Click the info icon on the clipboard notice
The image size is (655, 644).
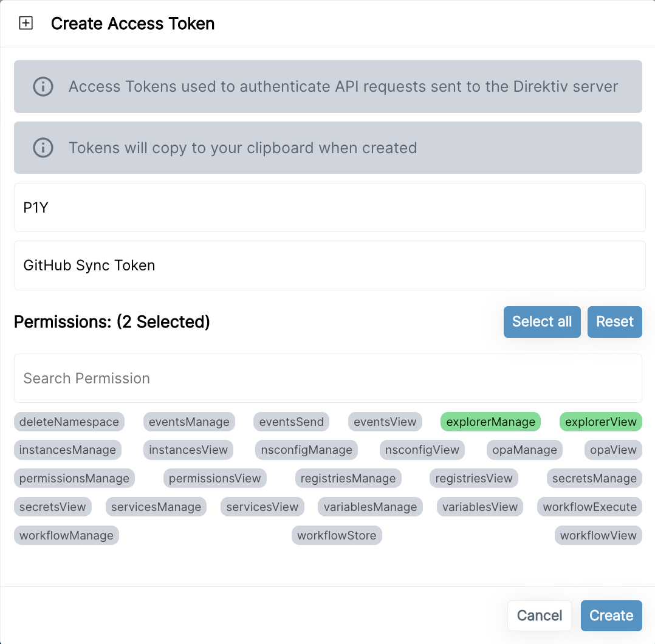43,148
